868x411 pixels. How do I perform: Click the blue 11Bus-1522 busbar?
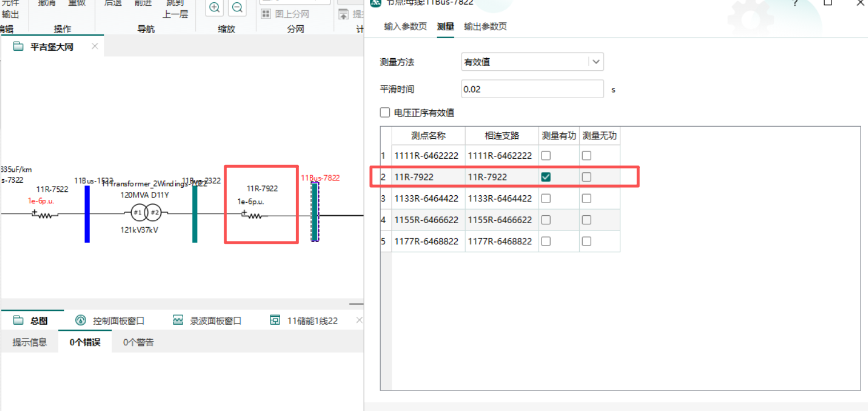(x=87, y=213)
